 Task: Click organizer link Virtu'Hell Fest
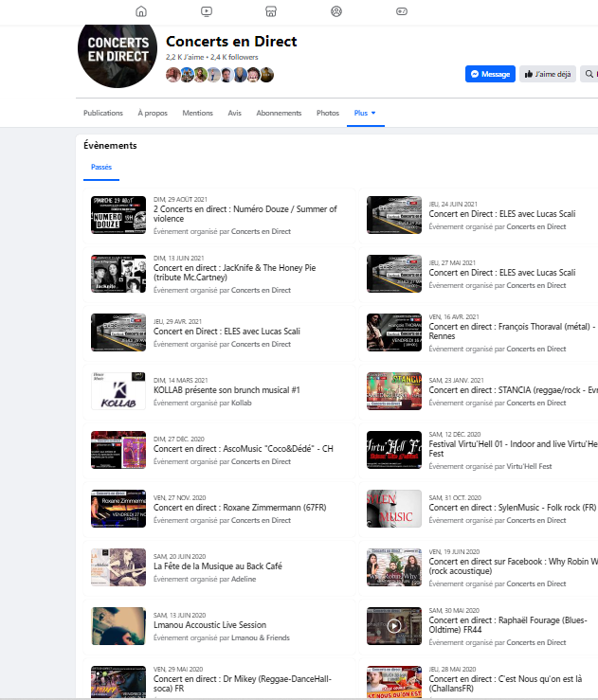coord(529,466)
